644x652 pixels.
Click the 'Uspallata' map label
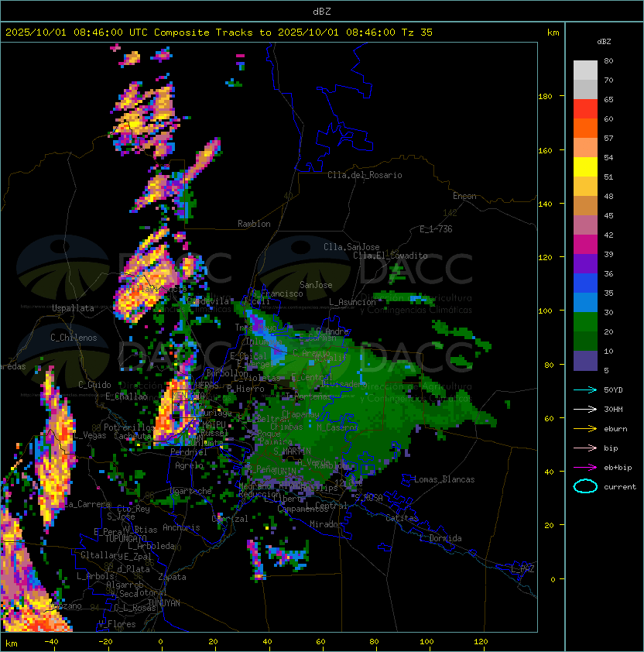tap(73, 308)
